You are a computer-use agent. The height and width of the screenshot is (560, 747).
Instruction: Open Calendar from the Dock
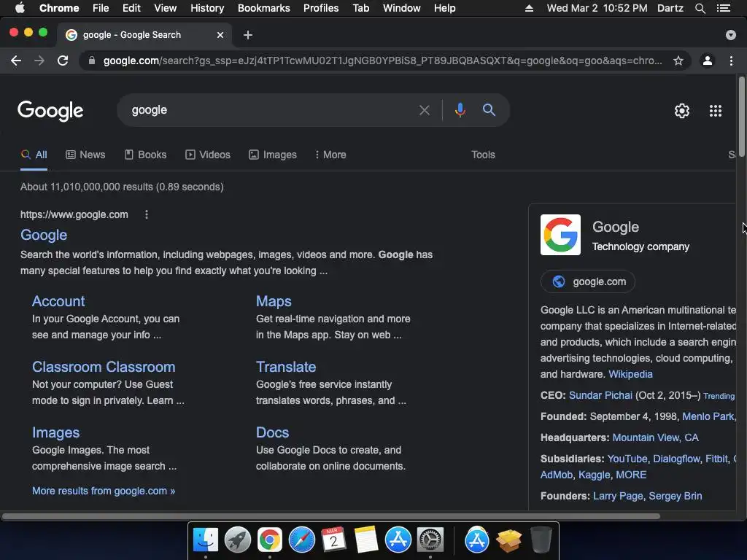[334, 540]
